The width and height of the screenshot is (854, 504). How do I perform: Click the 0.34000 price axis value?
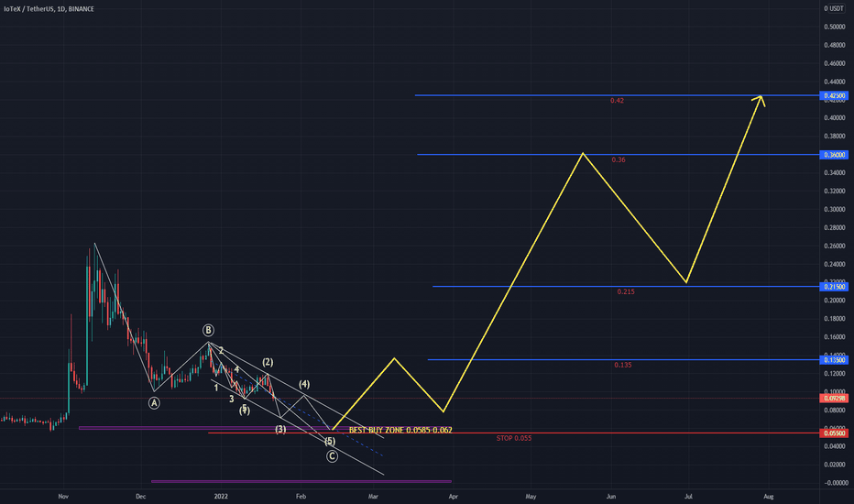tap(835, 173)
